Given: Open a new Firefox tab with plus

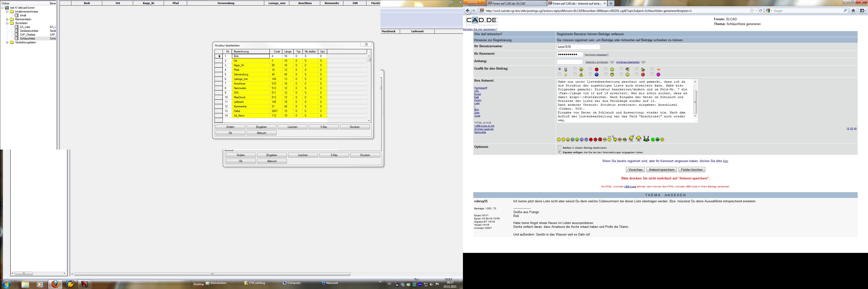Looking at the screenshot, I should pos(611,3).
